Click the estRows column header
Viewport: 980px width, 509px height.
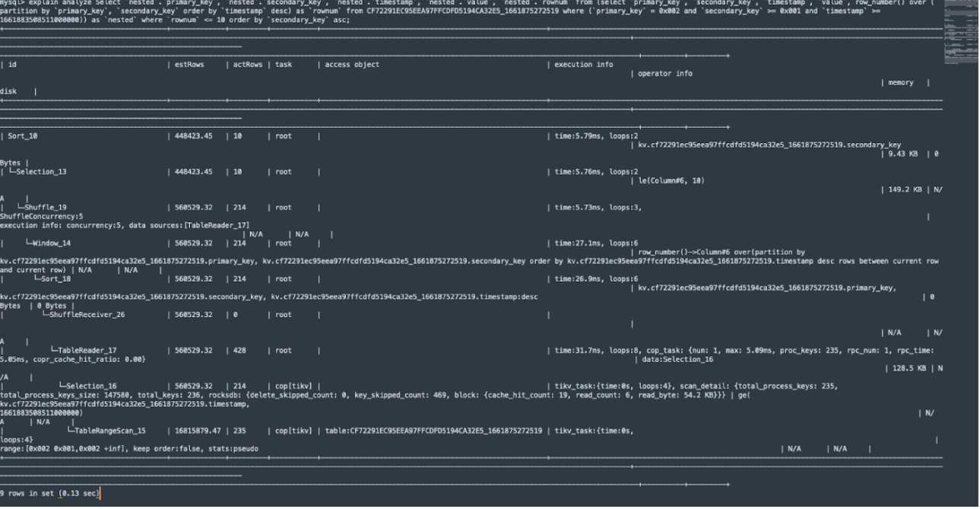[x=189, y=64]
